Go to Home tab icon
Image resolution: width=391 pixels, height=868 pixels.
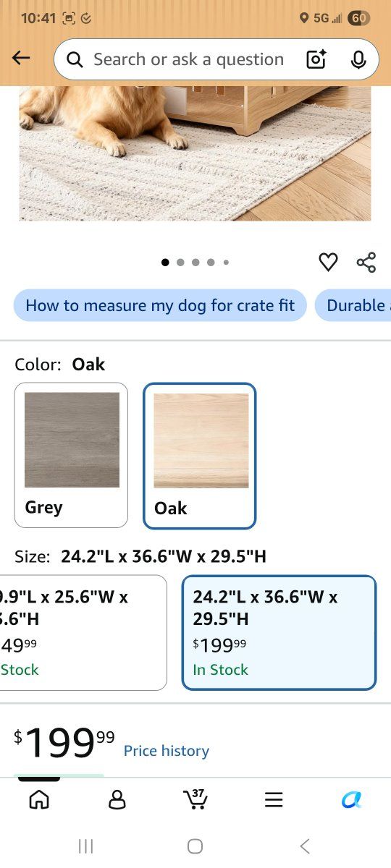(39, 799)
